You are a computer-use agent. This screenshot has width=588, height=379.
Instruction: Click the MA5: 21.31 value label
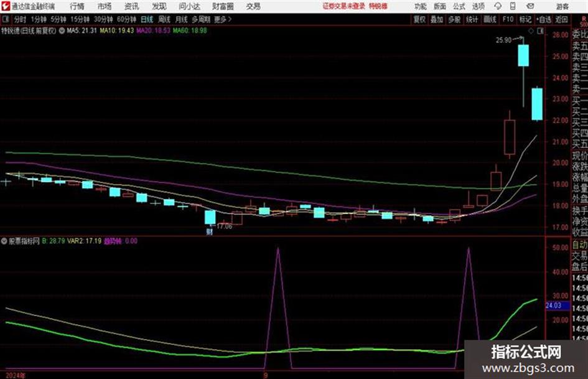point(82,30)
